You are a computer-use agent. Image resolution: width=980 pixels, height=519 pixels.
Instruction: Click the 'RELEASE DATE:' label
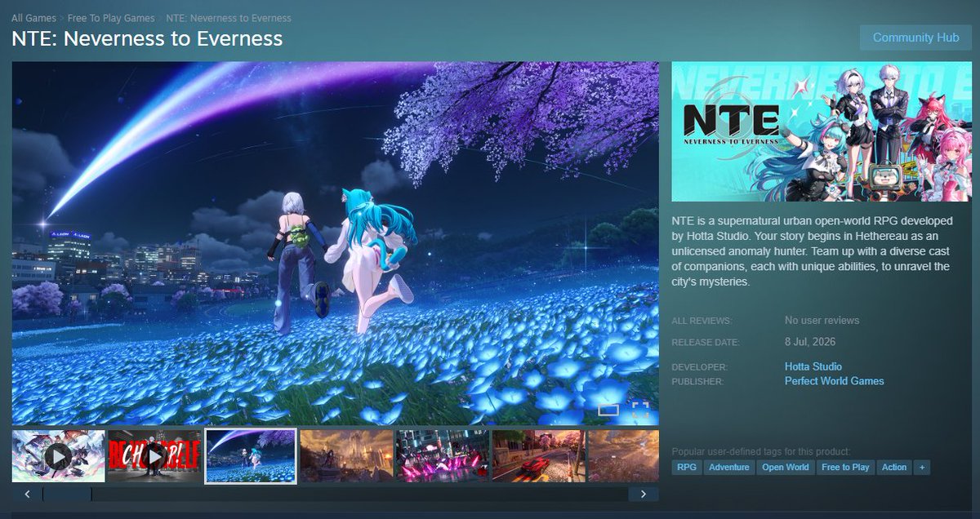tap(706, 343)
